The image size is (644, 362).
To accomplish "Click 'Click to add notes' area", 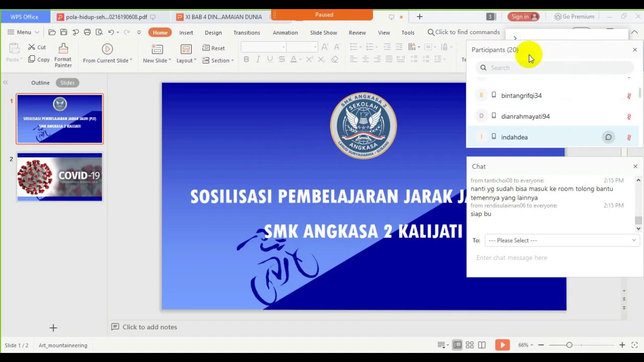I will 149,327.
